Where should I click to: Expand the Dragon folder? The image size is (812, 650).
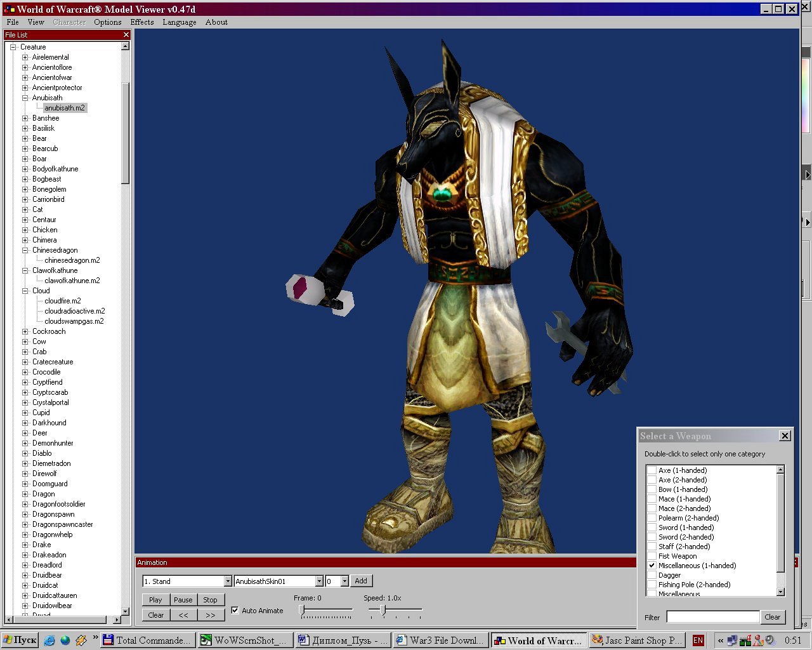point(25,494)
